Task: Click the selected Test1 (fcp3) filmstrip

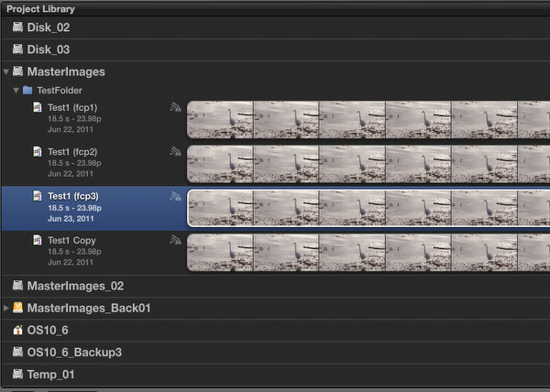Action: click(368, 209)
